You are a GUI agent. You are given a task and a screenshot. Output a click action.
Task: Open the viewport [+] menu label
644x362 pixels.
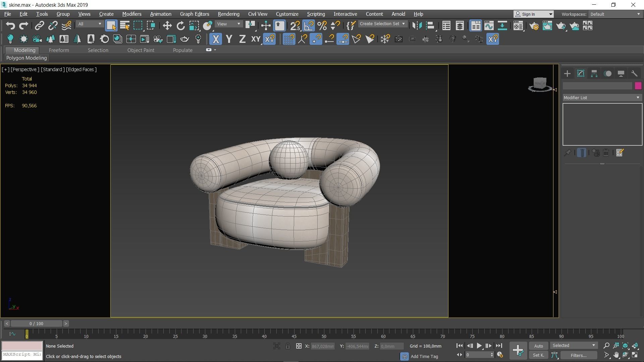coord(5,69)
